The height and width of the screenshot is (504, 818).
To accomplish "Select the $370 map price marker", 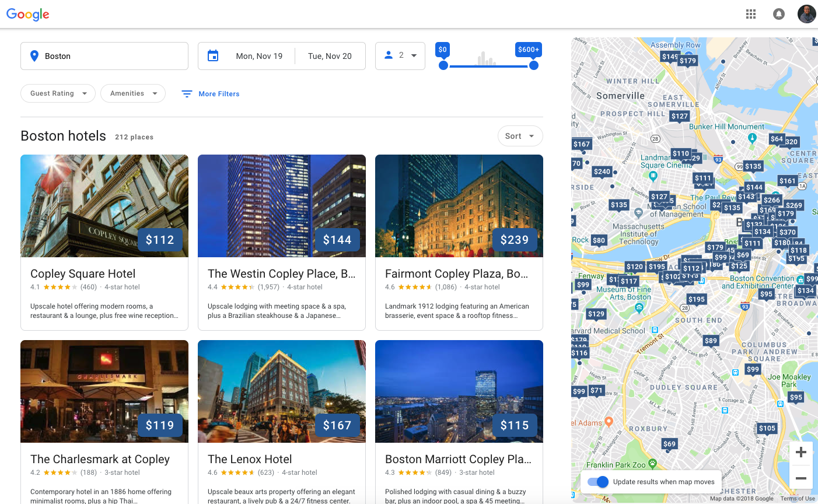I will pos(788,232).
